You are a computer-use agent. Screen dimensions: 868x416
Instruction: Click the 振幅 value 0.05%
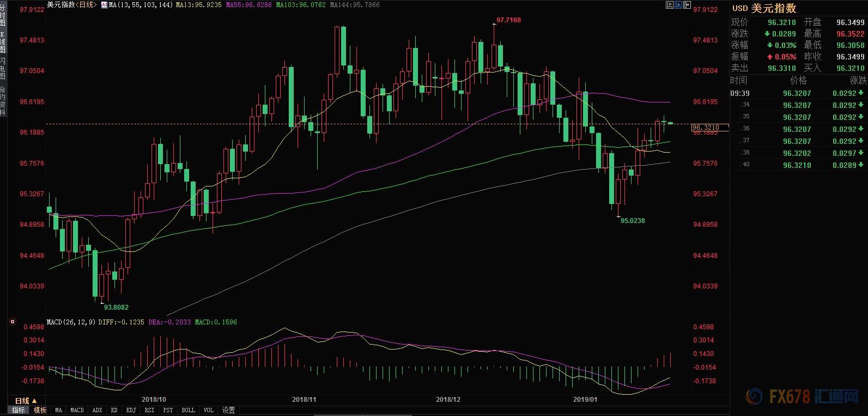coord(785,57)
